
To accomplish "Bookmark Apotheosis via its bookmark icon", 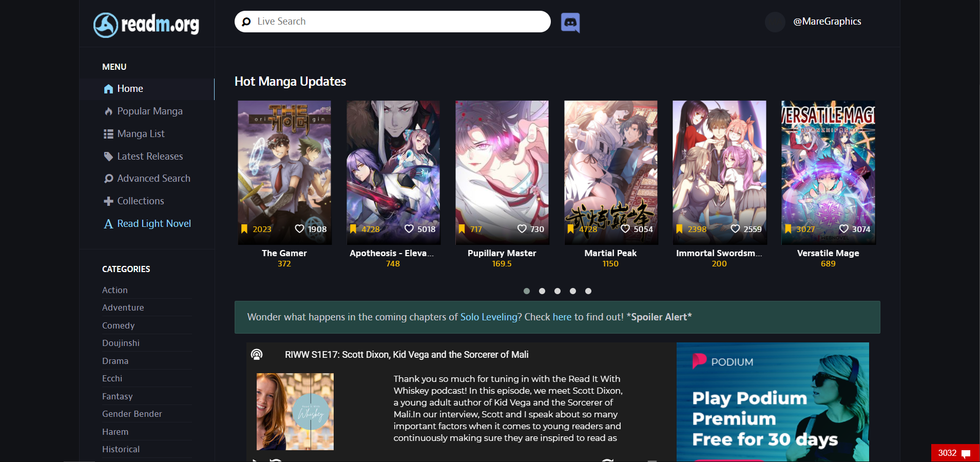I will (x=353, y=229).
